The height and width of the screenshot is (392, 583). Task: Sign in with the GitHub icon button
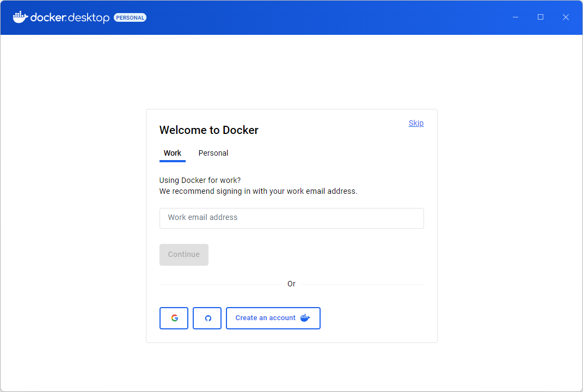click(207, 318)
